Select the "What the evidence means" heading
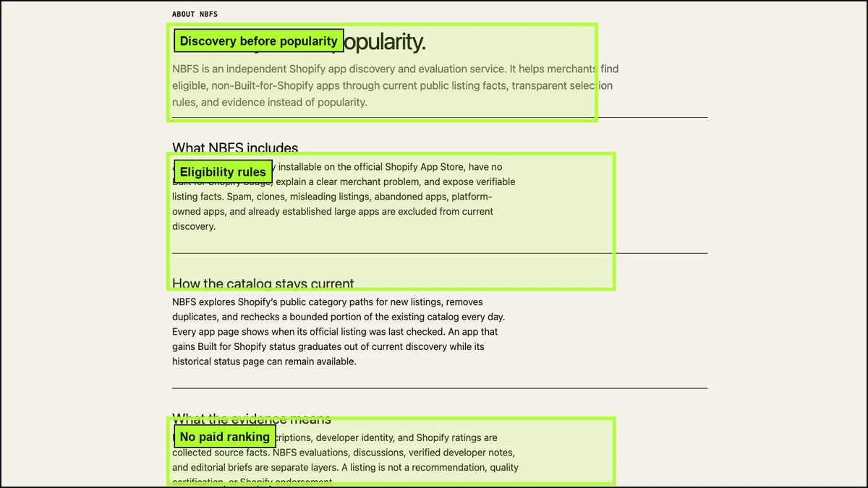Viewport: 868px width, 488px height. tap(252, 419)
